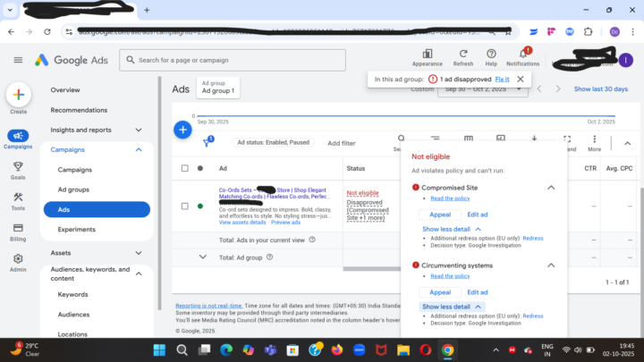Screen dimensions: 644x362
Task: Open Chrome three-dot menu
Action: pyautogui.click(x=633, y=31)
